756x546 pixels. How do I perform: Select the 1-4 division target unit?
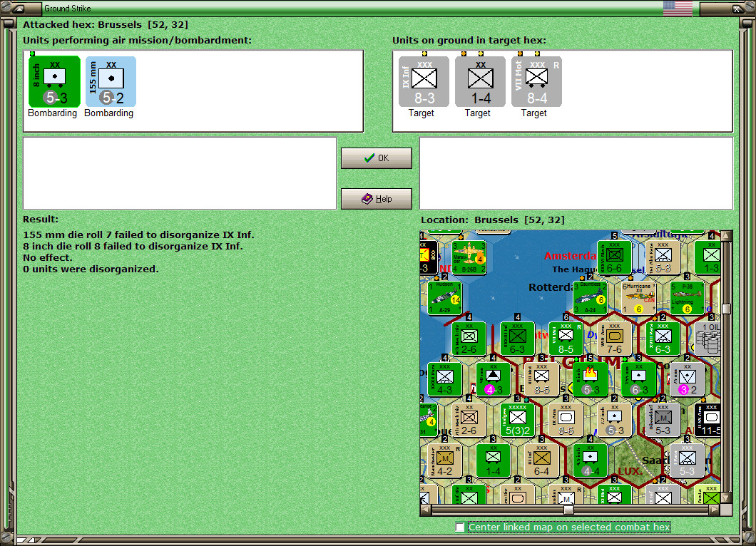click(x=480, y=81)
